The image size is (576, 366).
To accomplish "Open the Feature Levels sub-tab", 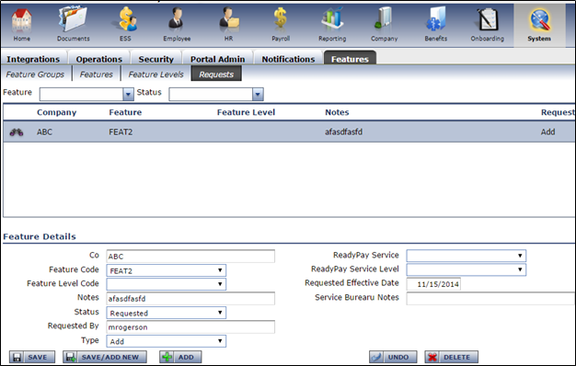I will pos(156,74).
